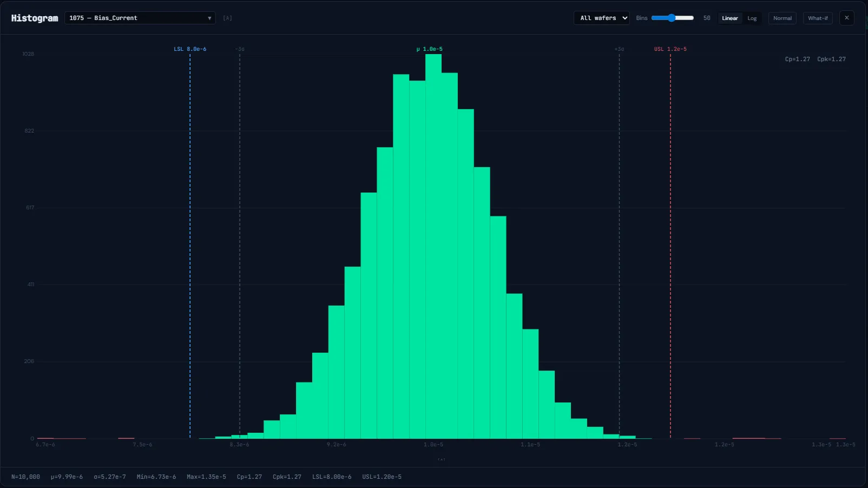
Task: Open the All wafers dropdown
Action: point(601,18)
